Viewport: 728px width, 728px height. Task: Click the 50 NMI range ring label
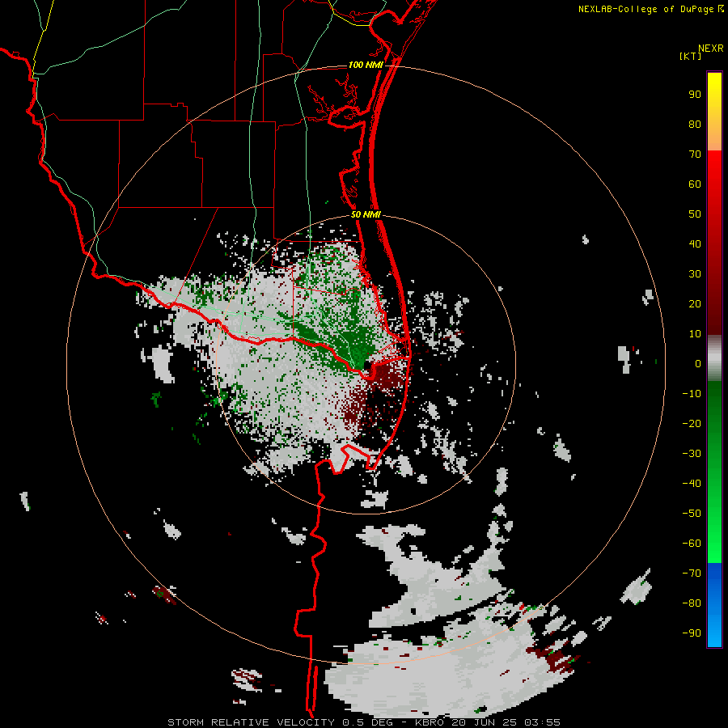(x=366, y=214)
